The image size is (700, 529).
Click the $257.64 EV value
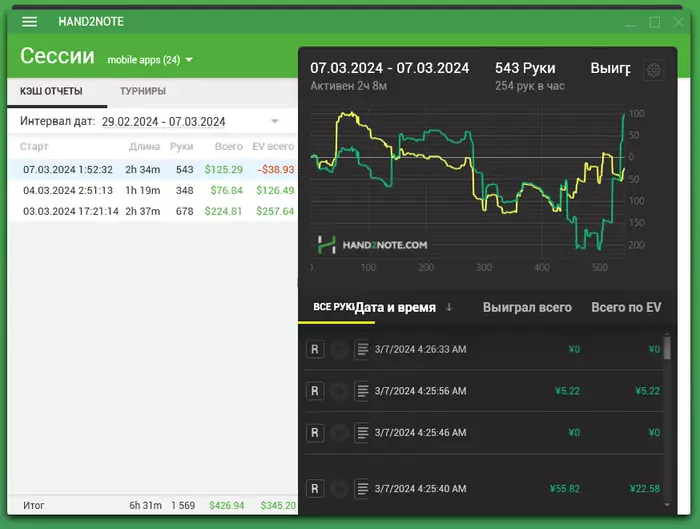coord(275,211)
